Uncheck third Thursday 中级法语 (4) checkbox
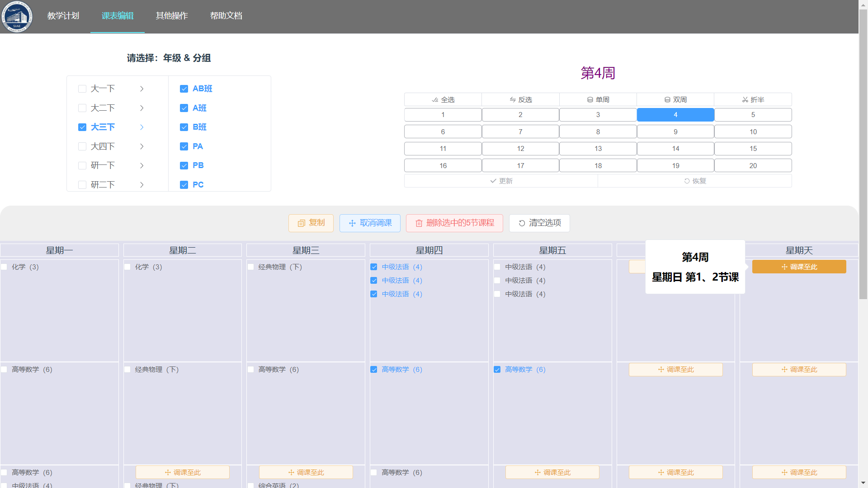The image size is (868, 488). click(374, 294)
